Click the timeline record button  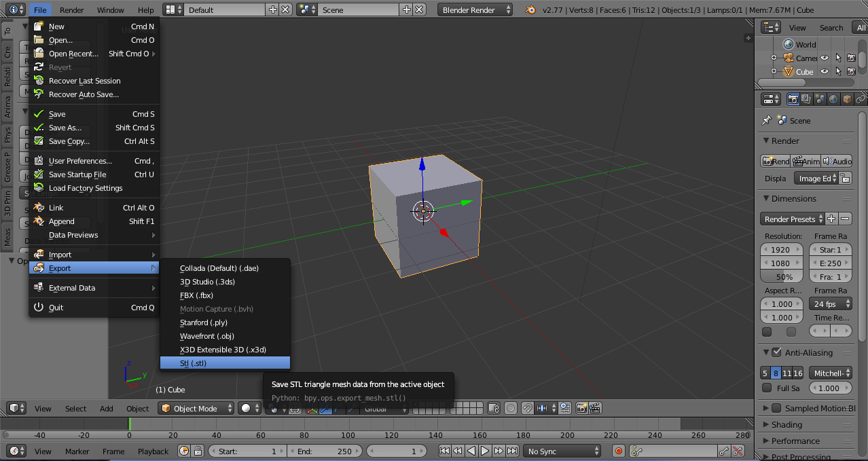click(x=618, y=451)
